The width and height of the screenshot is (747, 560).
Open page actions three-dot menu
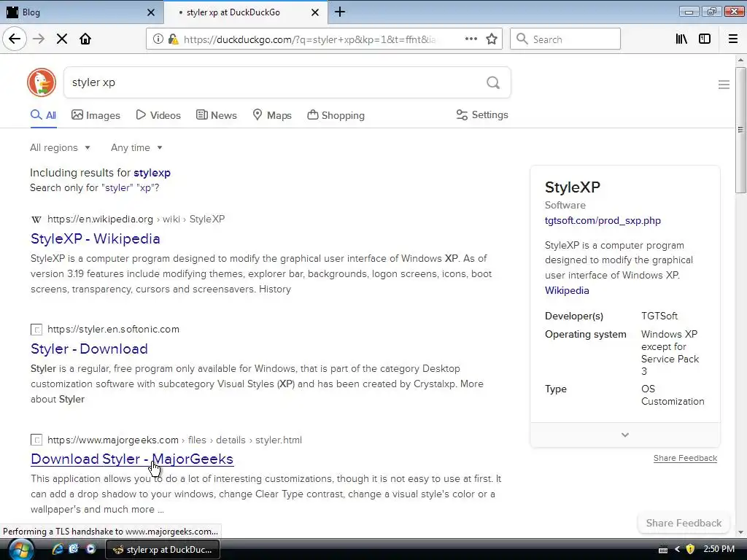point(471,39)
